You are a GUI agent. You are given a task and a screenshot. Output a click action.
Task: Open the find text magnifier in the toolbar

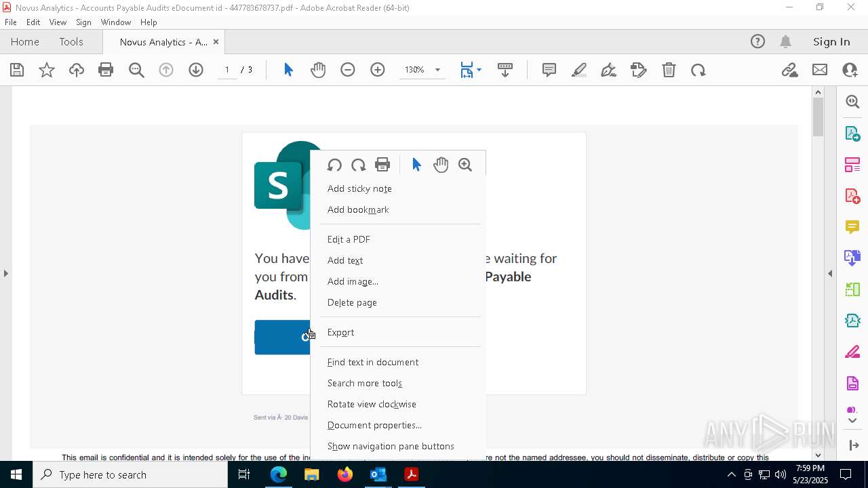(x=136, y=70)
